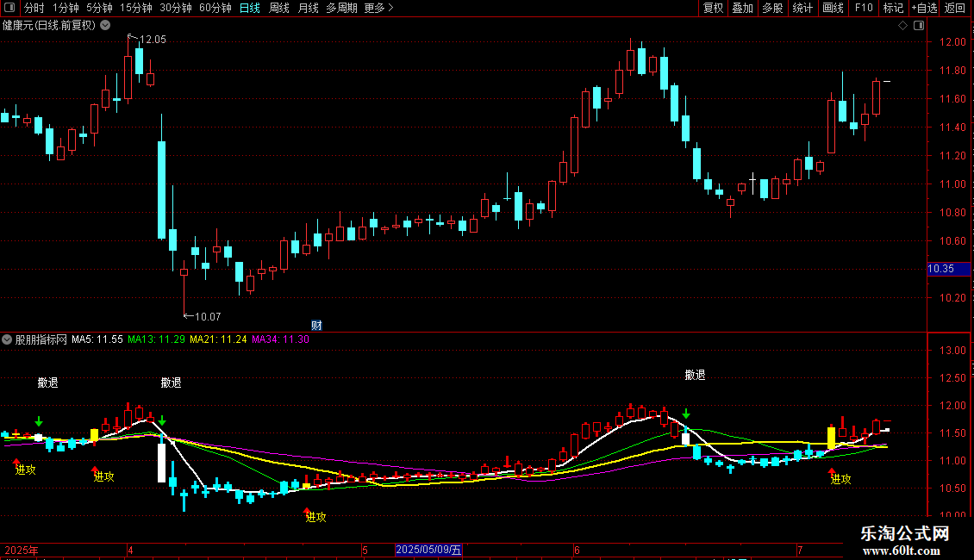The height and width of the screenshot is (560, 974).
Task: Select the 15分钟 period tab
Action: (136, 8)
